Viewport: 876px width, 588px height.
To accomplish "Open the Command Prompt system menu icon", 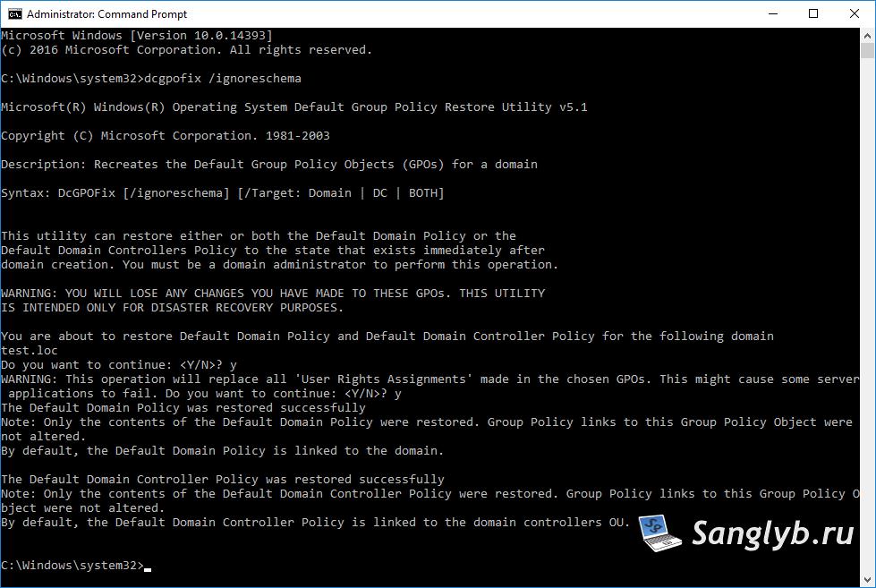I will pyautogui.click(x=15, y=14).
